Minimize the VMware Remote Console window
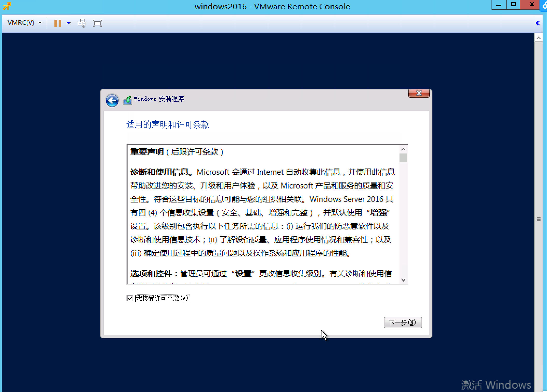 [499, 5]
